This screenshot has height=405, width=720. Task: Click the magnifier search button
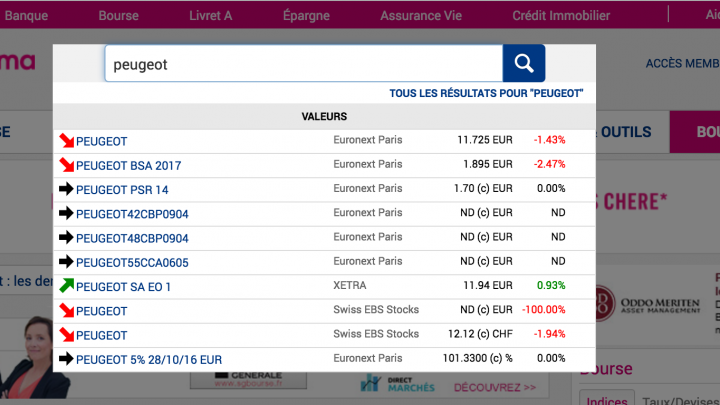[523, 63]
